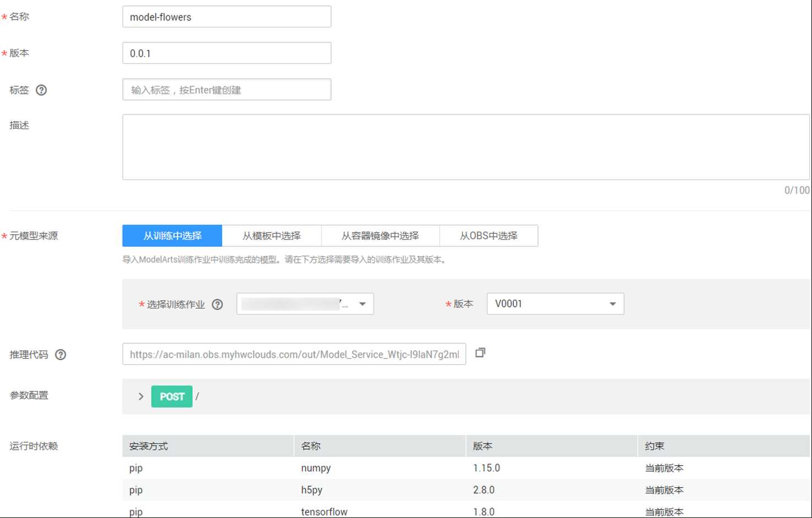Image resolution: width=812 pixels, height=518 pixels.
Task: Click into the description text area
Action: tap(466, 147)
